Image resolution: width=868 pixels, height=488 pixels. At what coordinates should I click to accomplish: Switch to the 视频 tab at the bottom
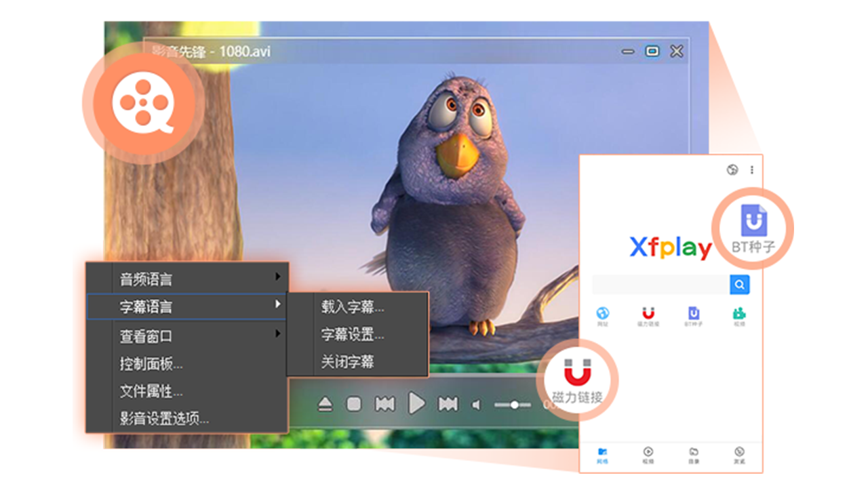648,453
